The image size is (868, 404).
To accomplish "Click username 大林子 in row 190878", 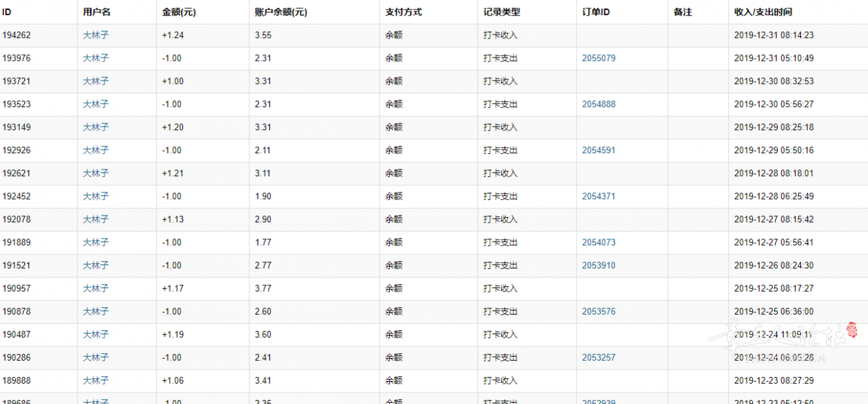I will pyautogui.click(x=96, y=312).
